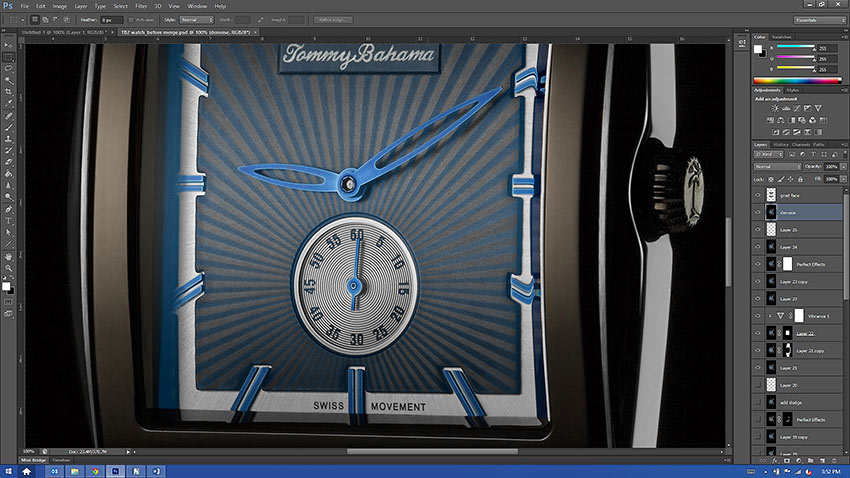
Task: Click the Feather input field
Action: pyautogui.click(x=112, y=20)
